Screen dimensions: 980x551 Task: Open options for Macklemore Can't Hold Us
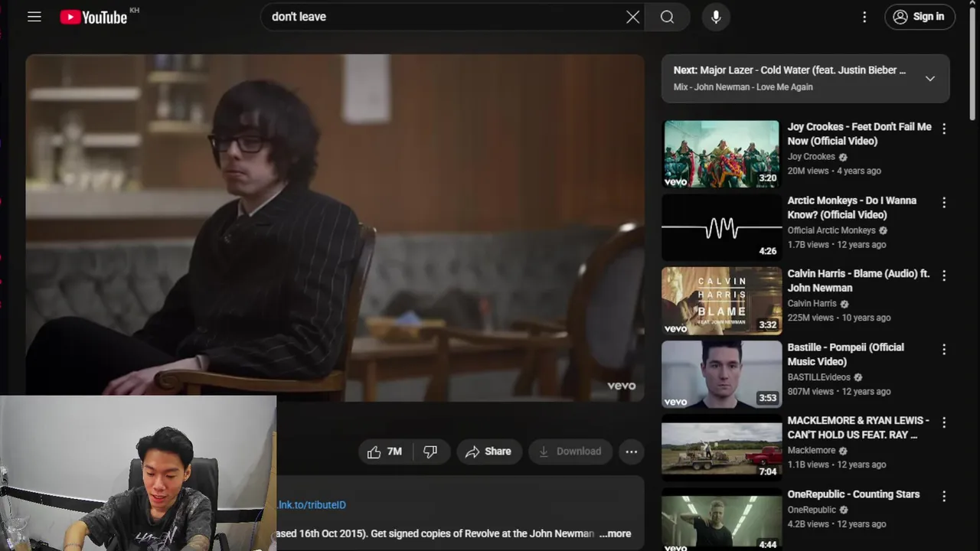(x=944, y=422)
